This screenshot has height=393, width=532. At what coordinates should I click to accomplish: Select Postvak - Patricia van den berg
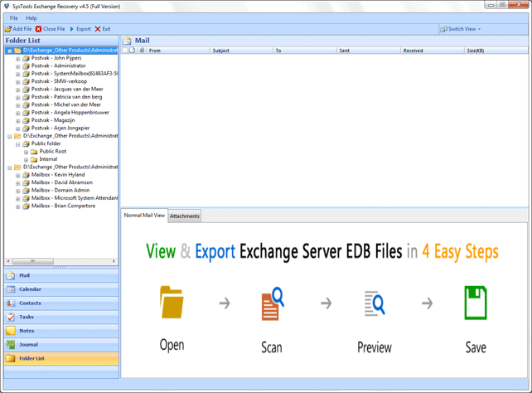(66, 97)
